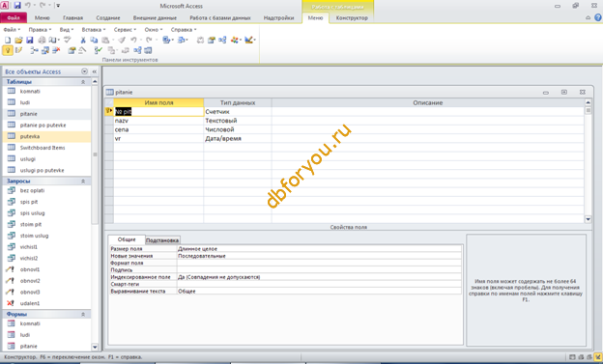Collapse the Таблицы group
Viewport: 603px width, 364px height.
[83, 82]
